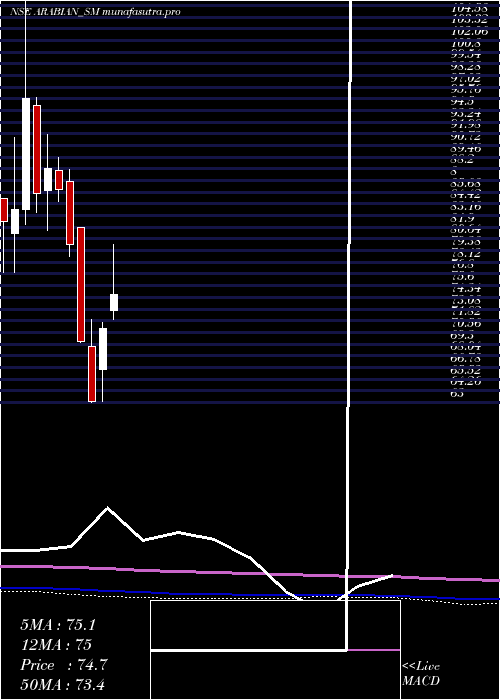Click the 73.08 price axis label
This screenshot has width=500, height=700.
466,300
